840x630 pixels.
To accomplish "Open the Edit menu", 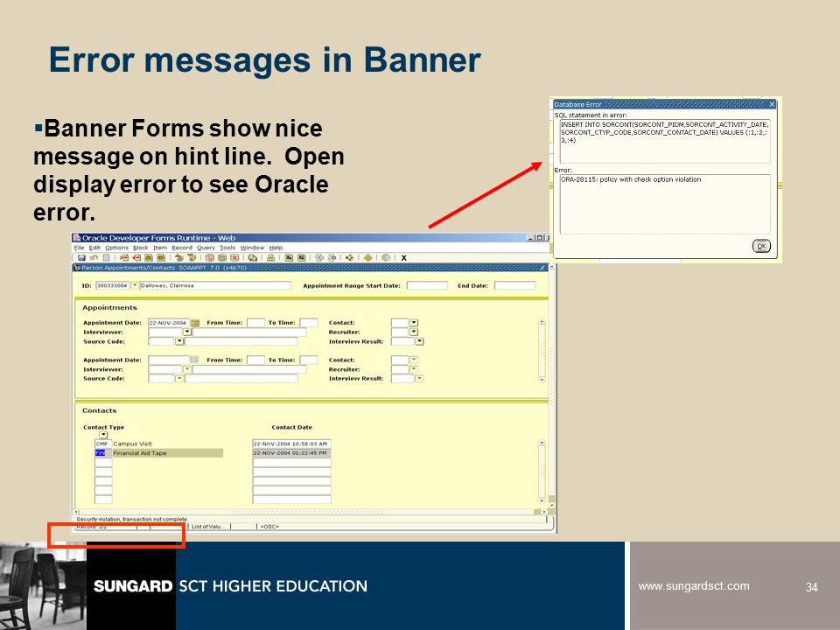I will tap(94, 248).
